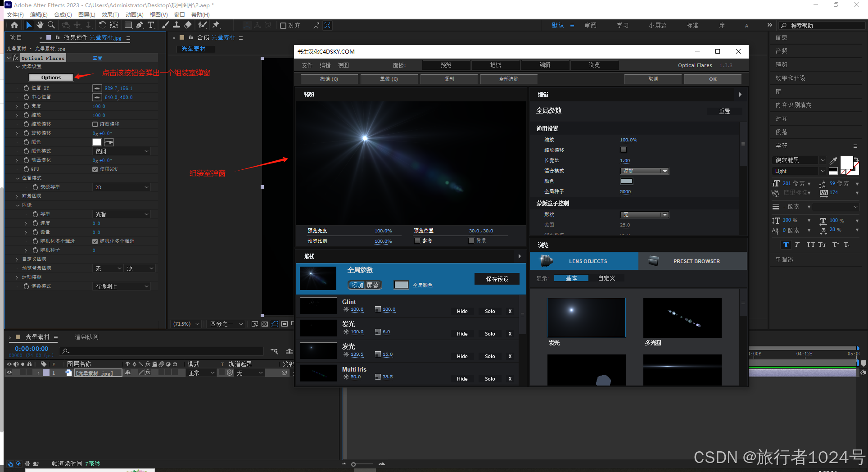
Task: Open the 图层(L) menu
Action: pos(87,15)
